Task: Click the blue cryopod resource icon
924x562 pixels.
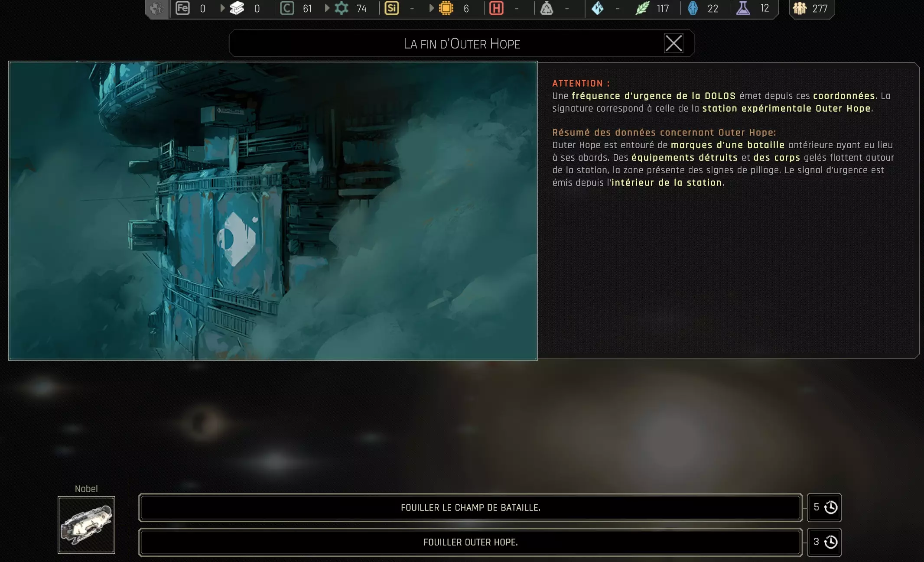Action: [693, 8]
